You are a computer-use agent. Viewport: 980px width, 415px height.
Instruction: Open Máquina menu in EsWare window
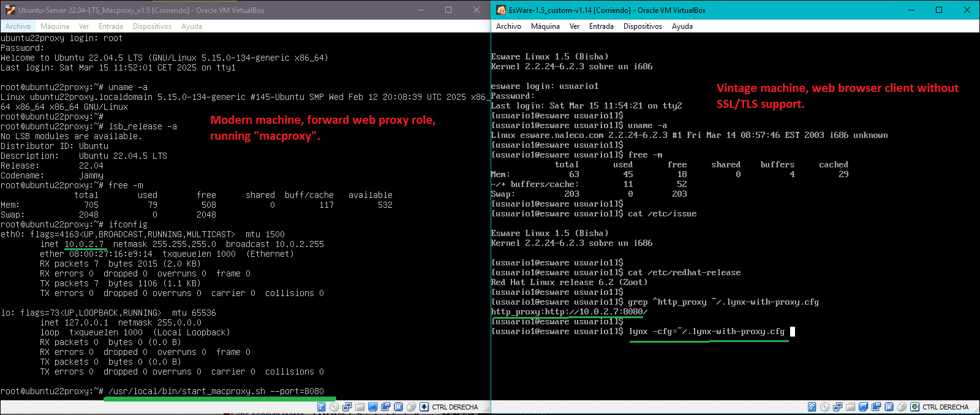tap(545, 26)
